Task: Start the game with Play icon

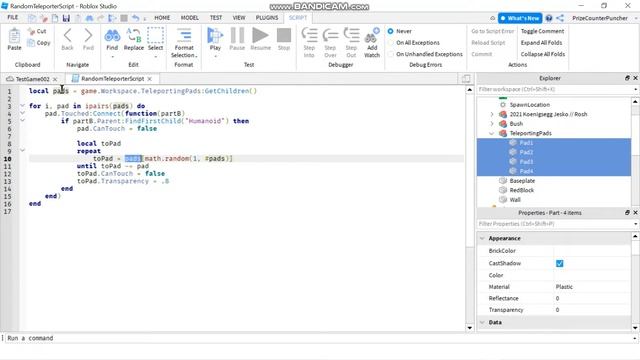Action: (215, 36)
